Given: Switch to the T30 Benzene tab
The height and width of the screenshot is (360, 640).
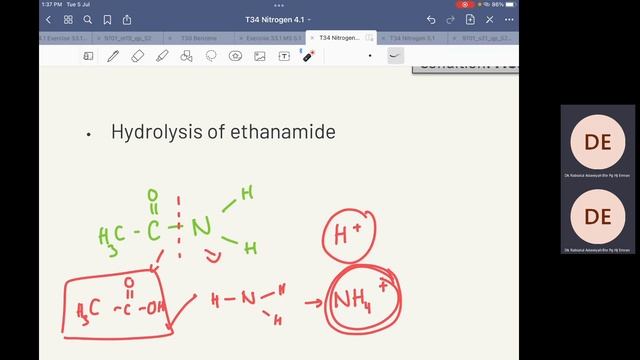Looking at the screenshot, I should click(199, 38).
